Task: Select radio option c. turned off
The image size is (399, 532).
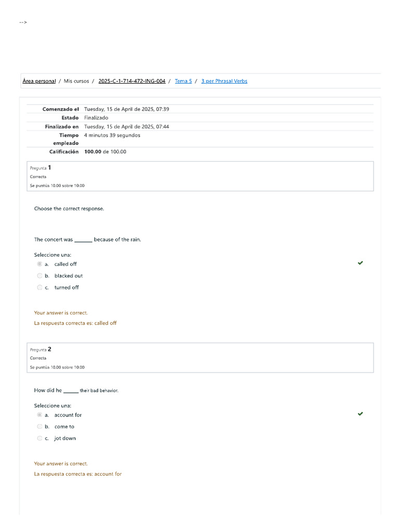Action: [39, 287]
